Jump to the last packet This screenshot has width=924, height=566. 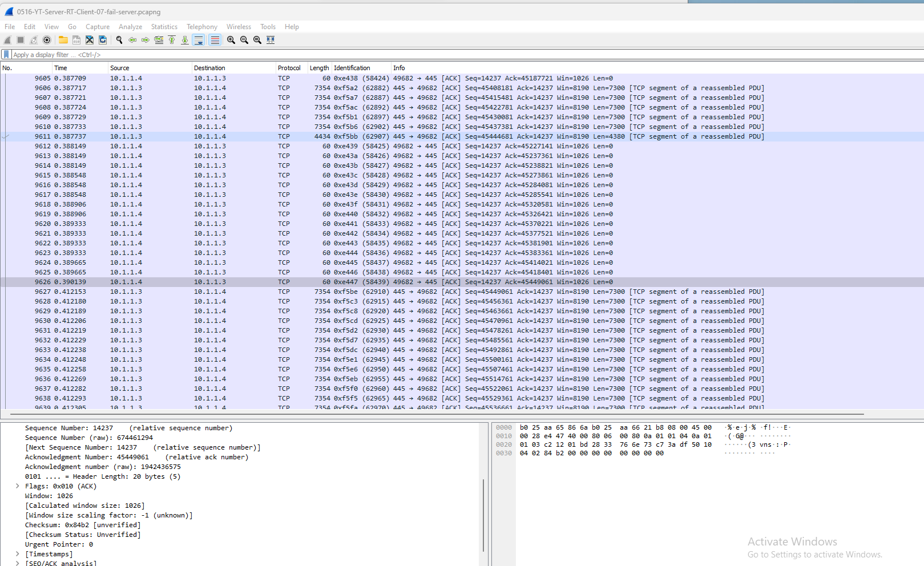185,40
